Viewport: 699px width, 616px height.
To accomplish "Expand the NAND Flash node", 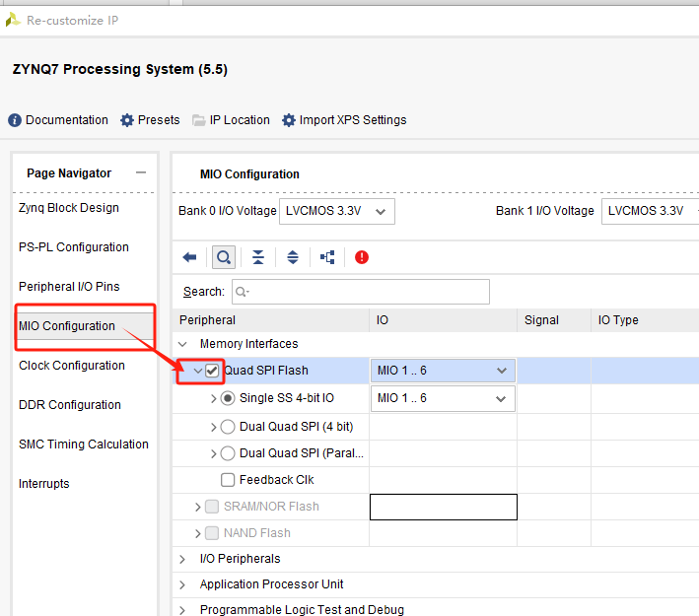I will [x=198, y=533].
